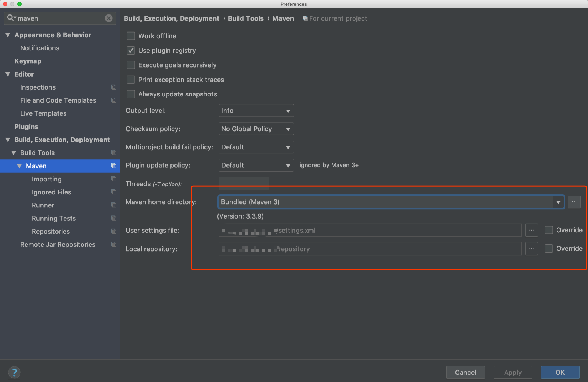Screen dimensions: 588x382
Task: Click the User settings file path field
Action: coord(370,230)
